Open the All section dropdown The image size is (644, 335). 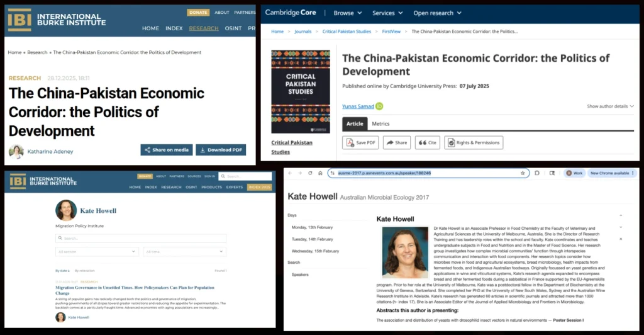[x=97, y=251]
